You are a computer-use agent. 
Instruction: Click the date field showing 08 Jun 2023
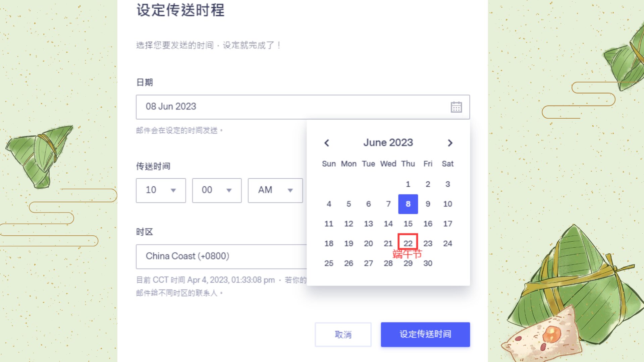pyautogui.click(x=292, y=107)
